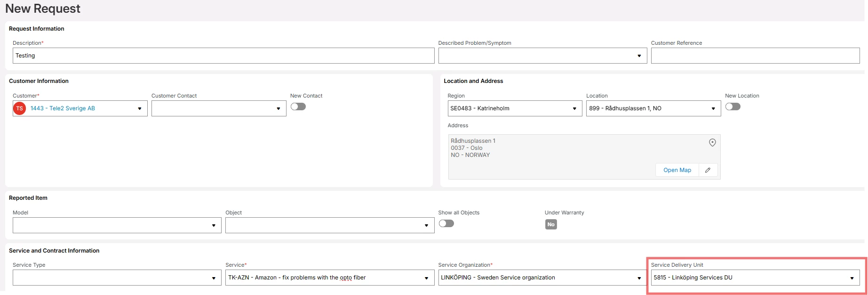Expand the Described Problem/Symptom dropdown
The width and height of the screenshot is (868, 295).
click(x=639, y=56)
